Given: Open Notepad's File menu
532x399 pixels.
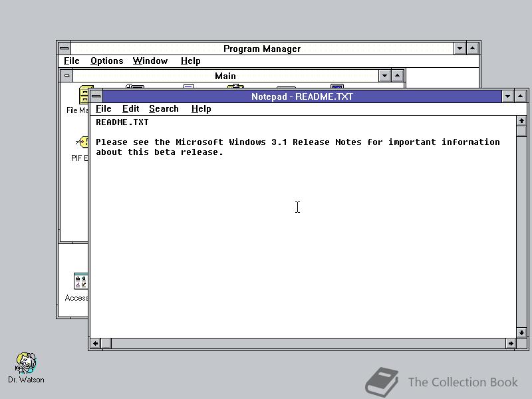Looking at the screenshot, I should tap(104, 109).
